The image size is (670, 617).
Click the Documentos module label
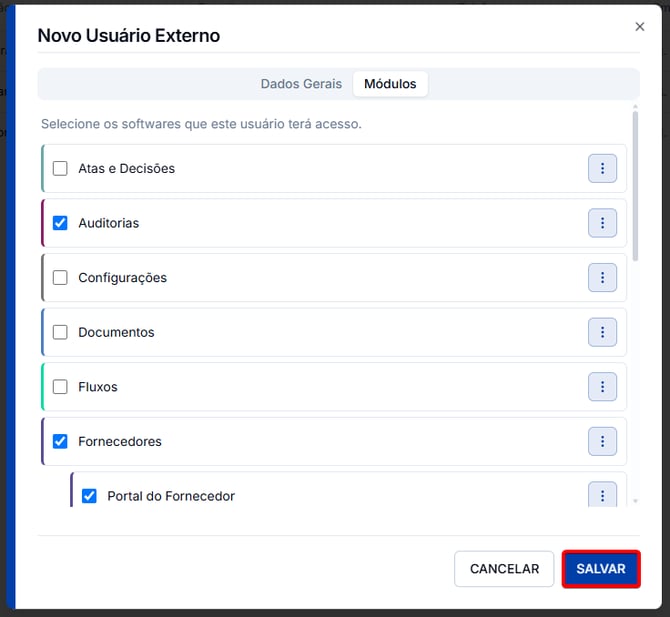116,332
